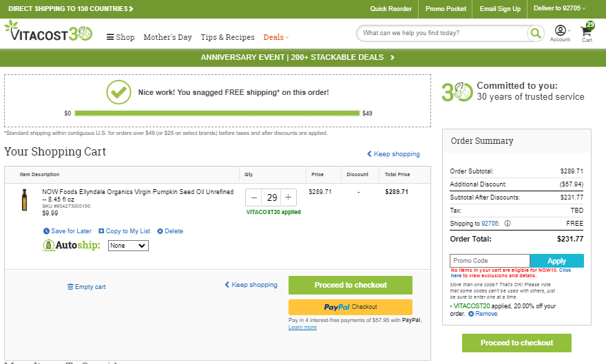Click Copy to My List

(124, 231)
